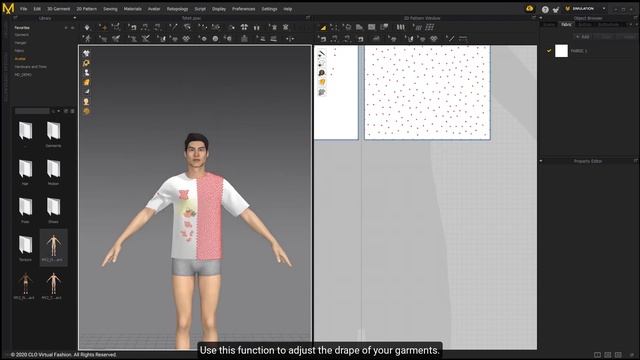Select Hanger in the Library list

[x=20, y=43]
